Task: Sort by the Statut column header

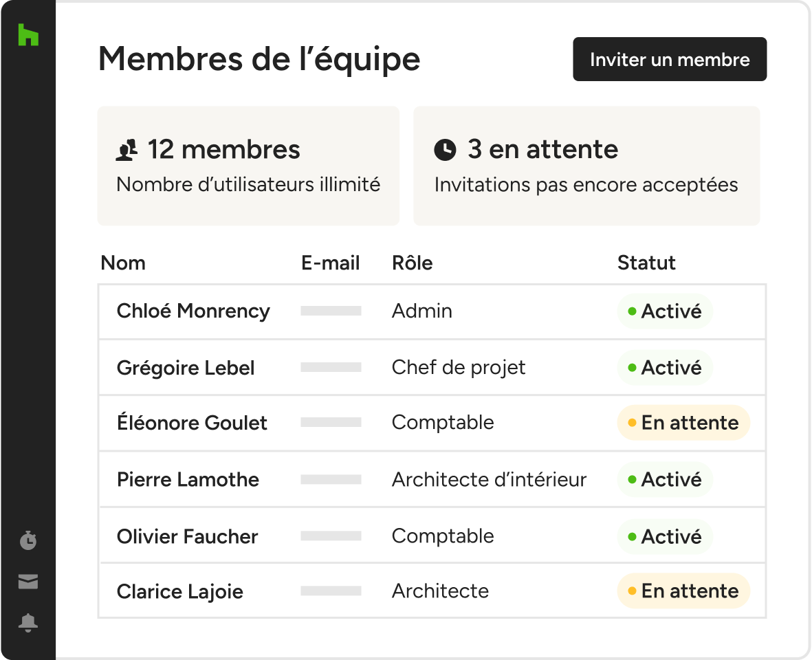Action: click(x=646, y=263)
